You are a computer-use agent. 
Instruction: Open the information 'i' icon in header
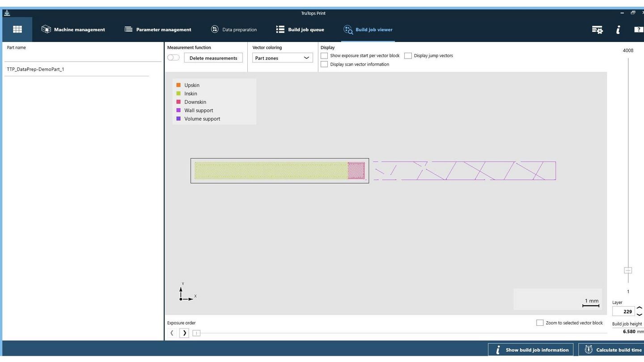click(x=618, y=30)
